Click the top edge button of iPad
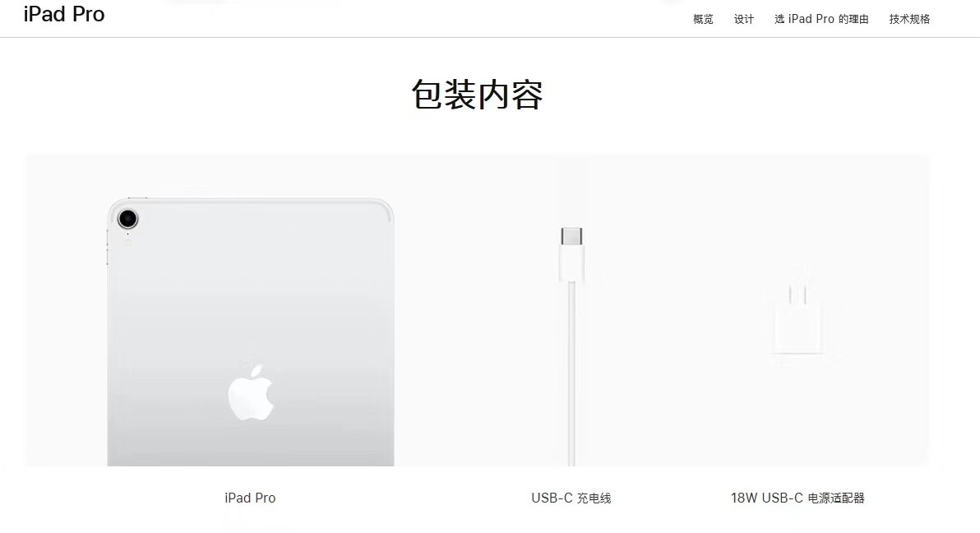 (x=137, y=198)
